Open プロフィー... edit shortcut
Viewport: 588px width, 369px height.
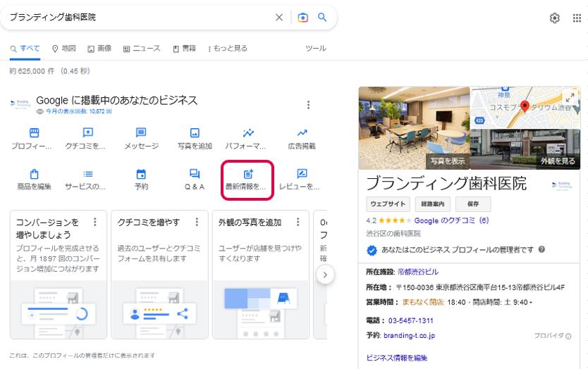click(32, 139)
